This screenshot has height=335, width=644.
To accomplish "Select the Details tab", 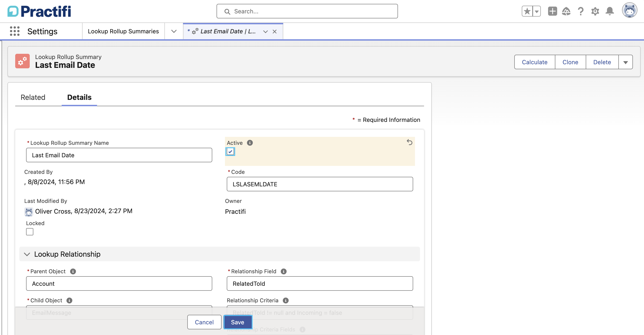I will (x=79, y=97).
